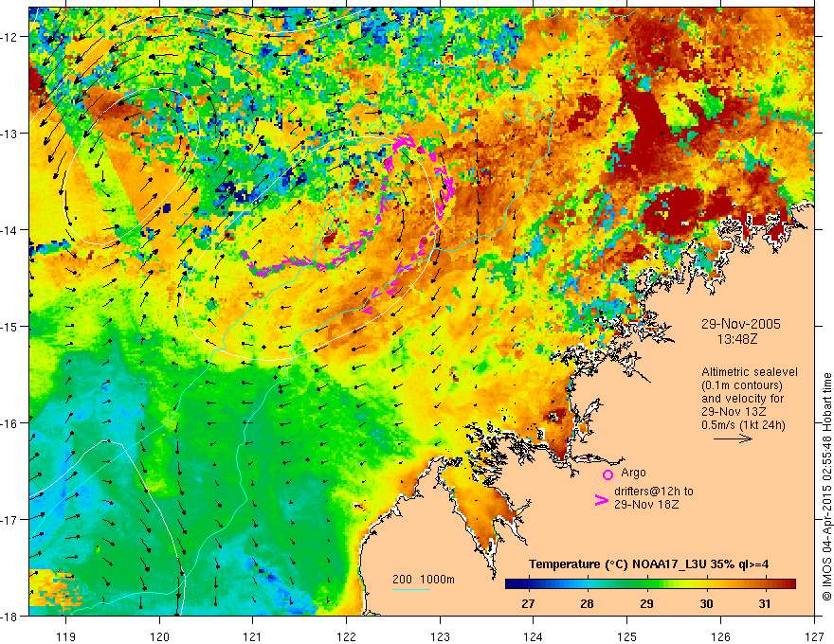Image resolution: width=834 pixels, height=644 pixels.
Task: Click the '200 1000m' bathymetry label
Action: (x=424, y=580)
